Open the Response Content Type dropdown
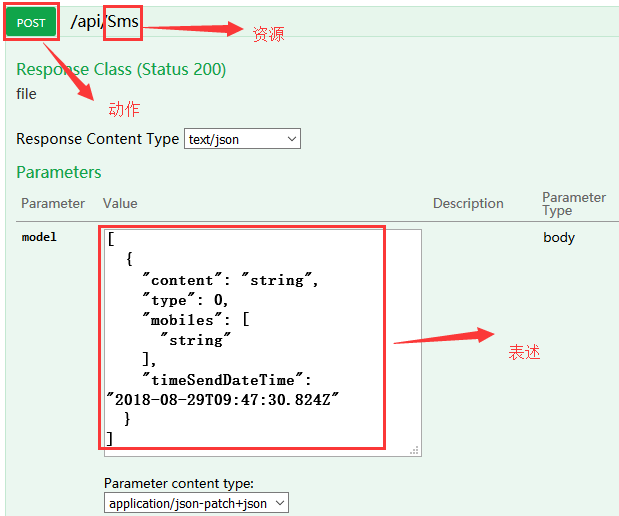 click(x=242, y=139)
